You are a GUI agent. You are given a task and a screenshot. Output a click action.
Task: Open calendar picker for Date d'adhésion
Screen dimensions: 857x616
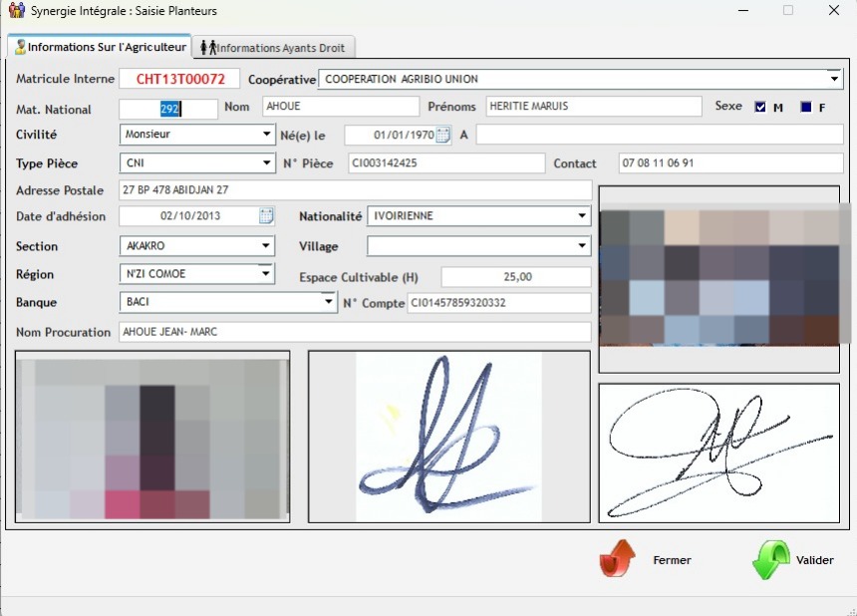point(266,215)
